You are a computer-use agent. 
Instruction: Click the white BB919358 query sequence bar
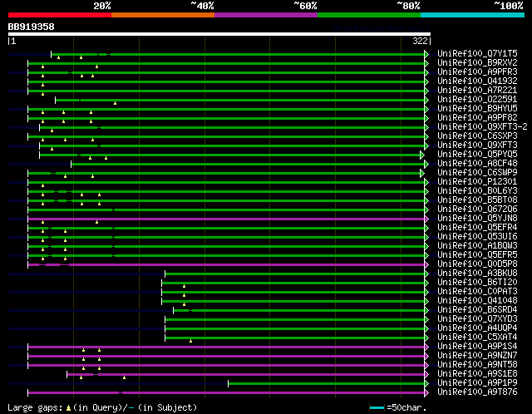tap(219, 34)
